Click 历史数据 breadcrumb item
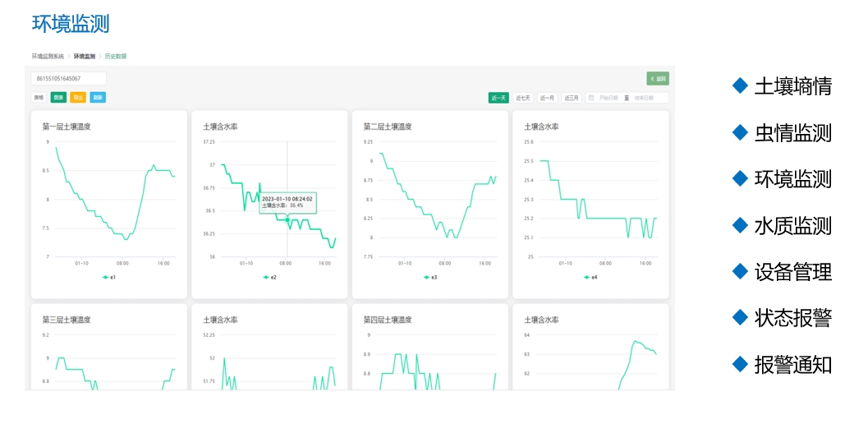868x424 pixels. click(x=116, y=57)
